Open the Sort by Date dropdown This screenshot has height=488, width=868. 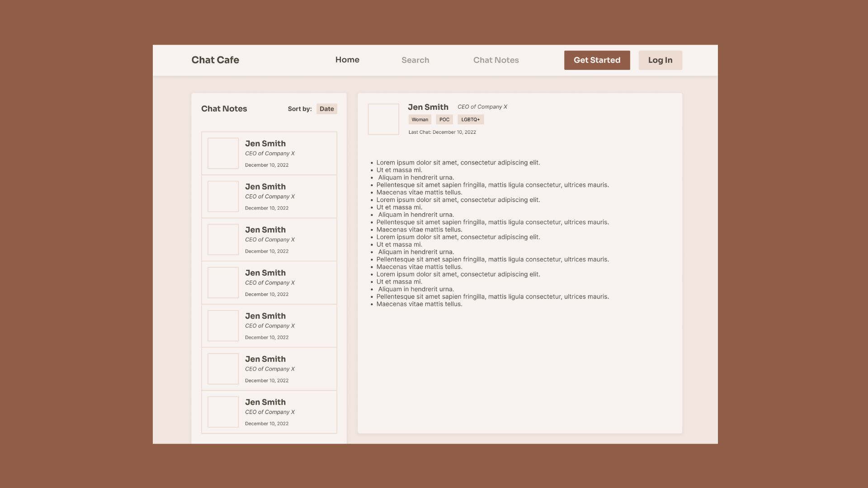326,109
